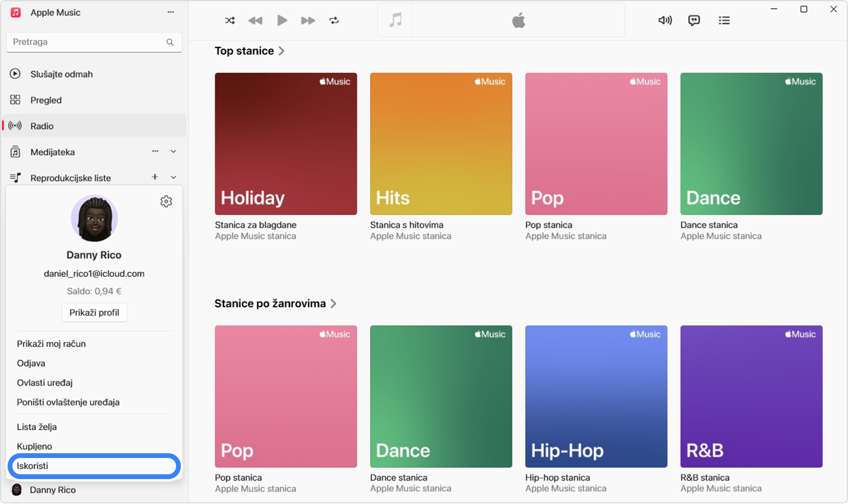Skip forward to next track

pos(308,21)
